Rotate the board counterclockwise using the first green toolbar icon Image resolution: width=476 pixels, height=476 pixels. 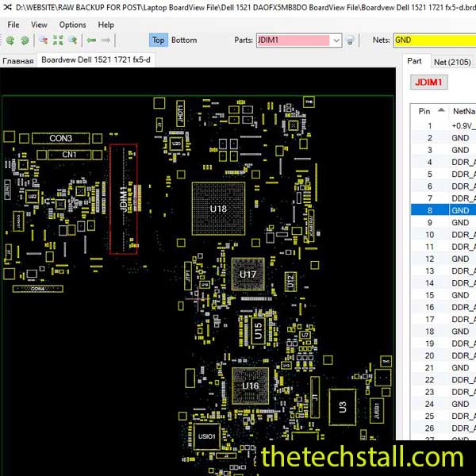point(10,40)
